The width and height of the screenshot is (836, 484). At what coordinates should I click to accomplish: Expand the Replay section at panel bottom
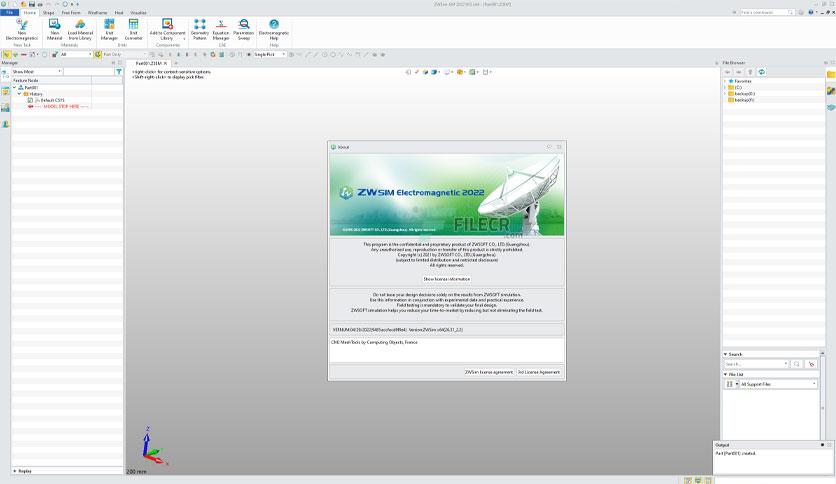click(x=15, y=471)
